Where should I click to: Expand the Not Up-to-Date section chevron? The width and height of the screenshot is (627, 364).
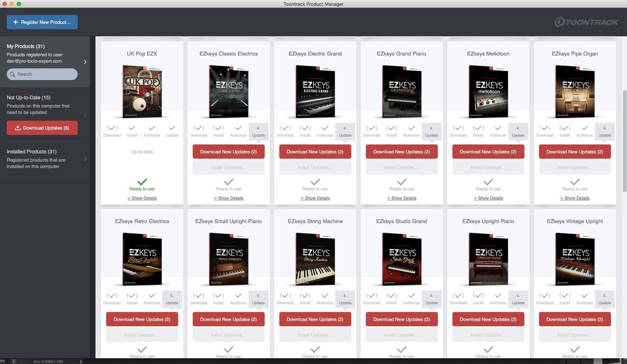point(85,114)
